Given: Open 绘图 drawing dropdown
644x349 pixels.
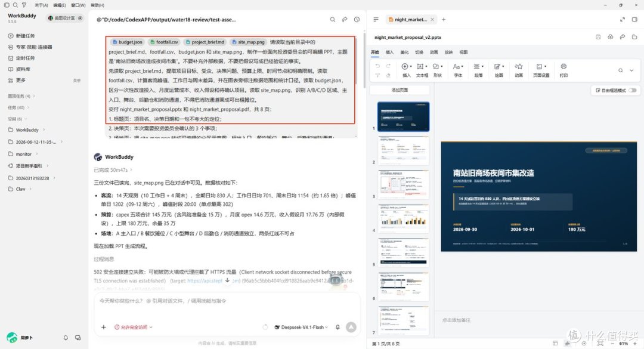Looking at the screenshot, I should [499, 70].
